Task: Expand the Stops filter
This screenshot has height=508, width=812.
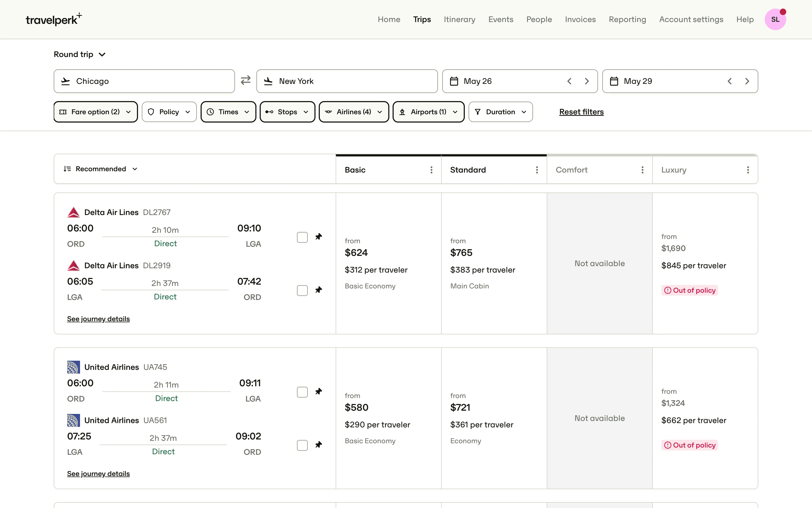Action: [x=288, y=112]
